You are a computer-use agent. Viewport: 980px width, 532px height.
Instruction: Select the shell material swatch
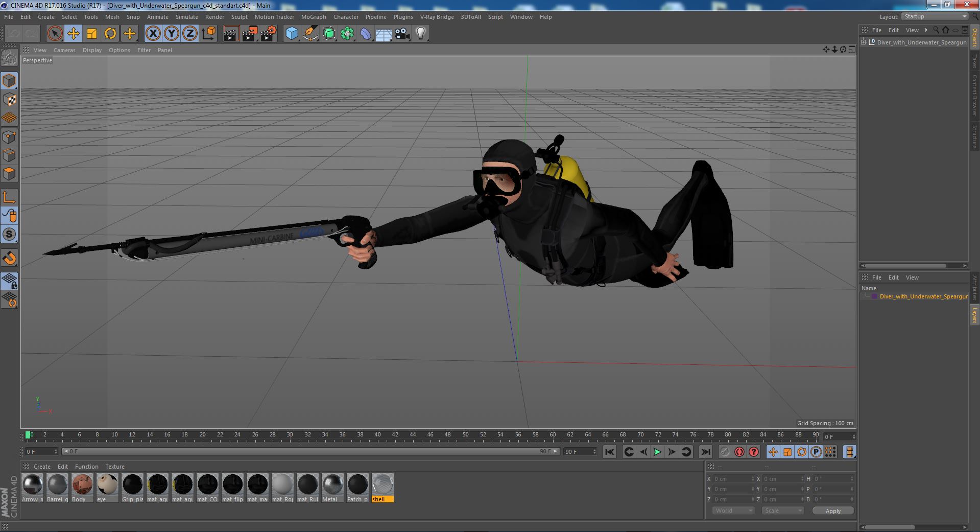[x=383, y=488]
